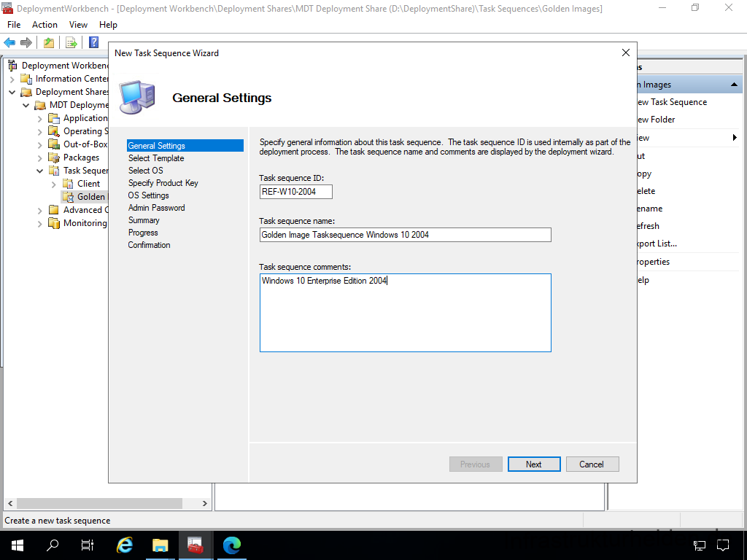
Task: Click Export List in Actions pane
Action: pyautogui.click(x=657, y=244)
